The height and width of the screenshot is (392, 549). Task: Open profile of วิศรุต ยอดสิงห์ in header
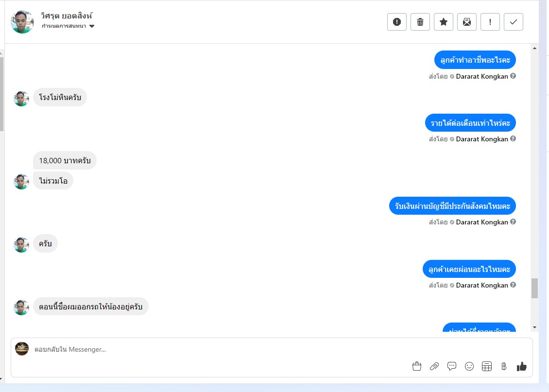(x=67, y=16)
